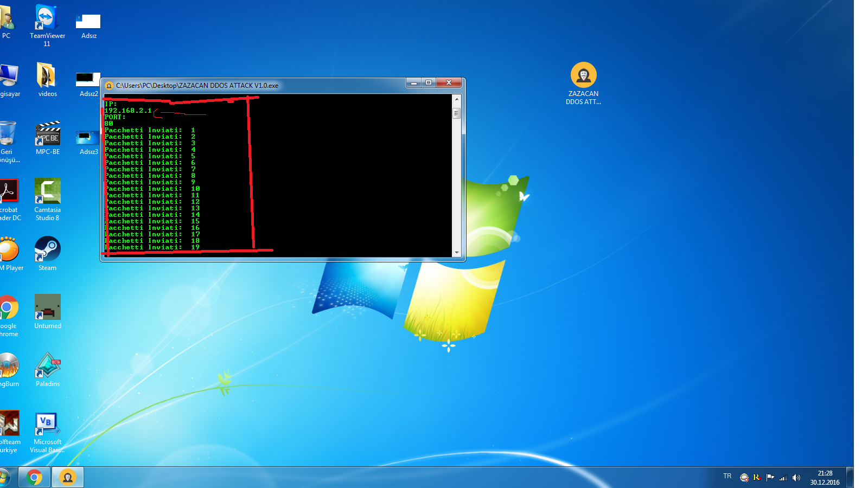Select the MPC-BE player shortcut
The width and height of the screenshot is (868, 488).
pos(48,138)
